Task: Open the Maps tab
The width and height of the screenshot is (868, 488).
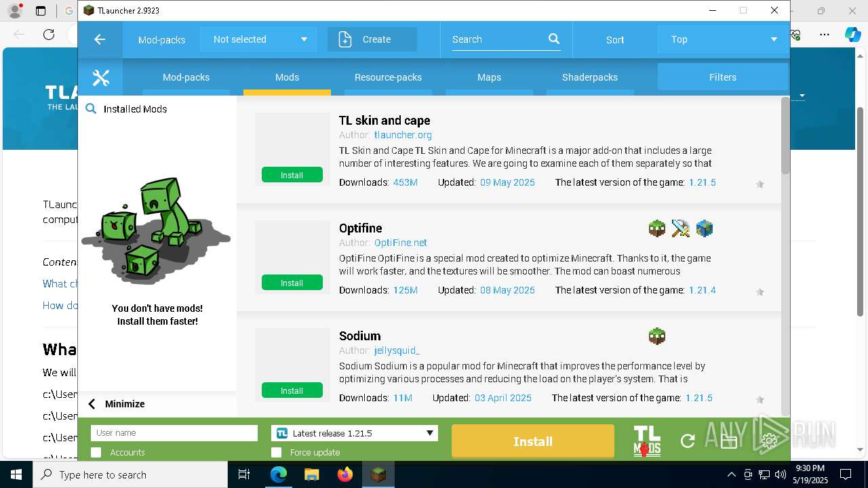Action: coord(489,77)
